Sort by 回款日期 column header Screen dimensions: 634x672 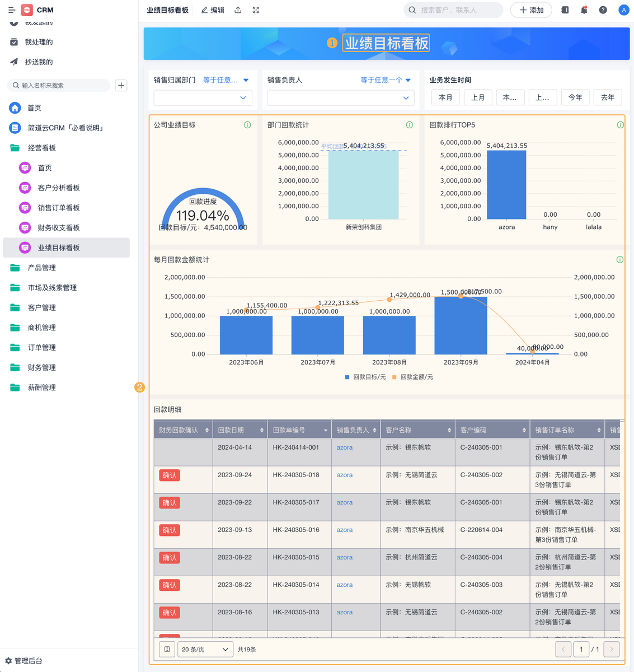[240, 430]
